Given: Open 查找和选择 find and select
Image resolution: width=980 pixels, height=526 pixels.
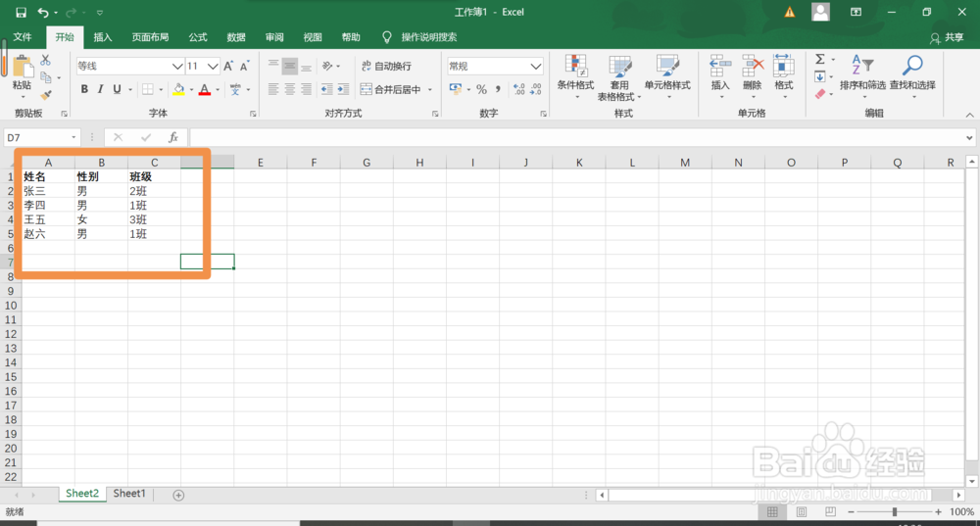Looking at the screenshot, I should coord(912,75).
